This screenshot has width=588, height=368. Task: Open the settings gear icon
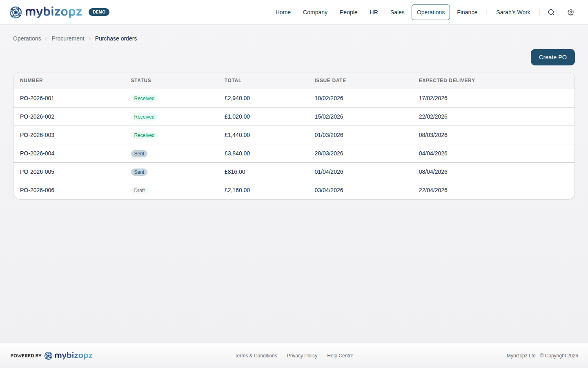click(571, 12)
